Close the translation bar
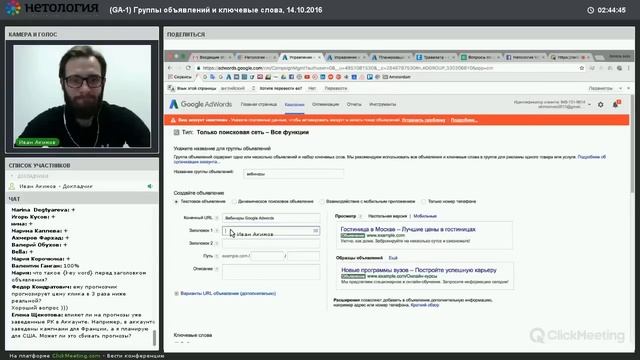This screenshot has height=360, width=640. (x=628, y=88)
